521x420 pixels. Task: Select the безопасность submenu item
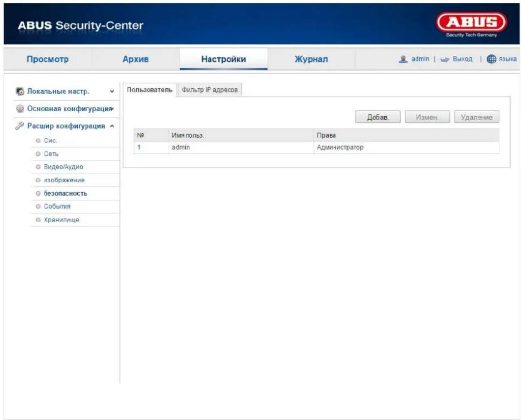tap(66, 193)
